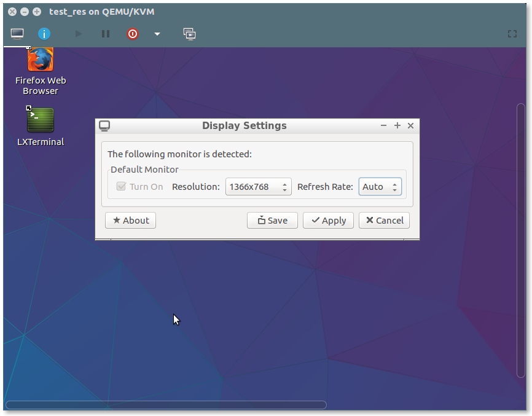Minimize the Display Settings dialog
Screen dimensions: 532x416
tap(384, 125)
